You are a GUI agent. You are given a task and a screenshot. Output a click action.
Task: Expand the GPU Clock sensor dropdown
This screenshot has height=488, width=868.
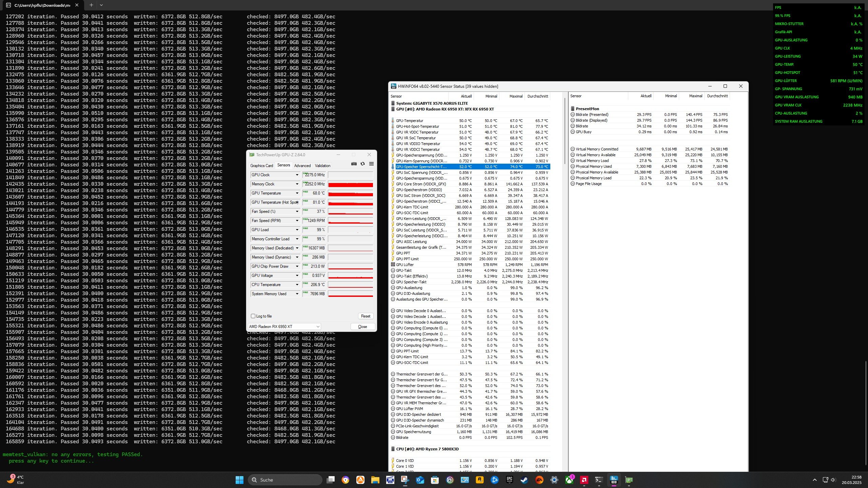pos(297,175)
